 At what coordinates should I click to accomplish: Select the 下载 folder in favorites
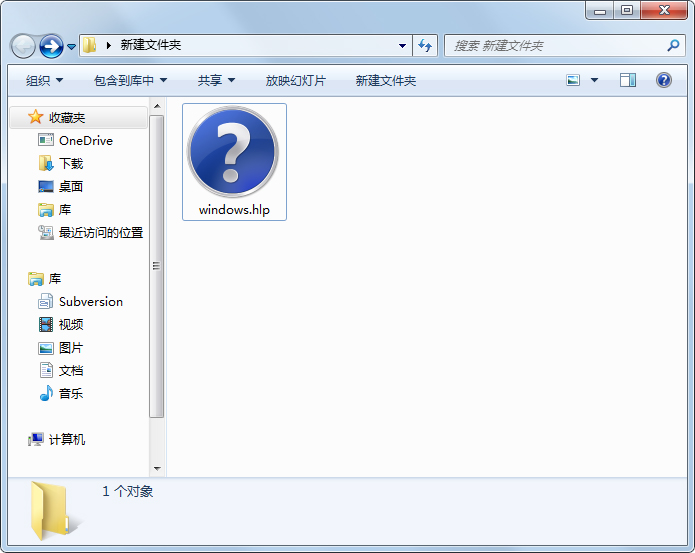pyautogui.click(x=71, y=163)
